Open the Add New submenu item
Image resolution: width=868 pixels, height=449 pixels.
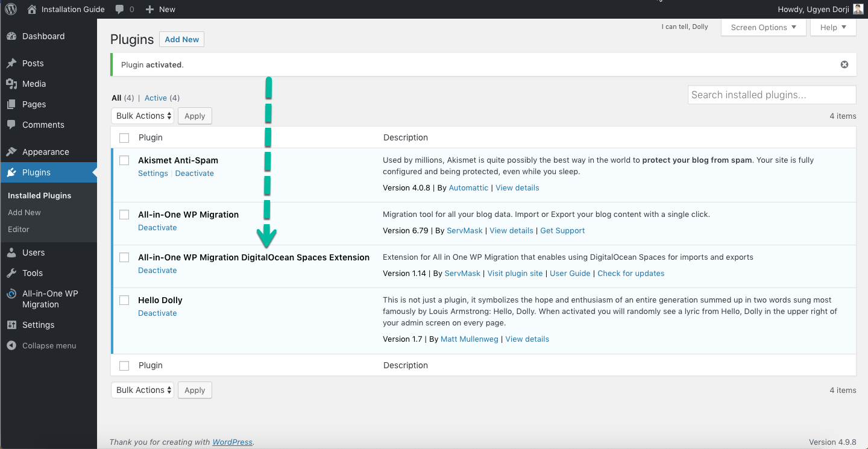25,212
